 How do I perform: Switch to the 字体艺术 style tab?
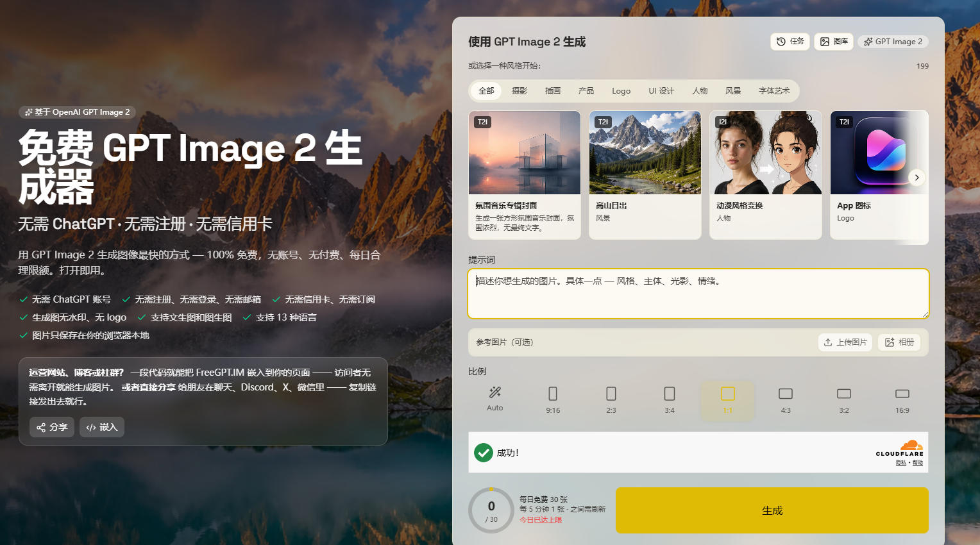774,91
